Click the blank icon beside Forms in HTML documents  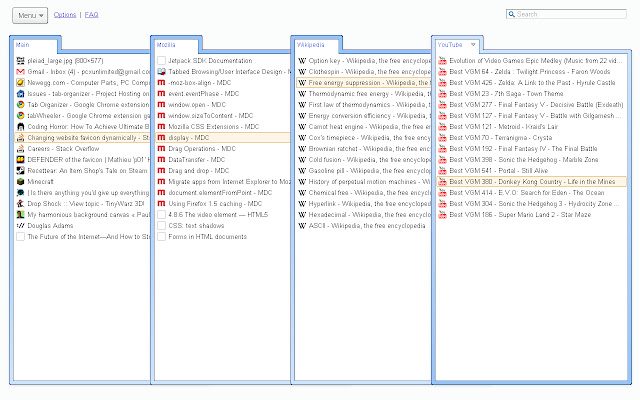click(162, 237)
